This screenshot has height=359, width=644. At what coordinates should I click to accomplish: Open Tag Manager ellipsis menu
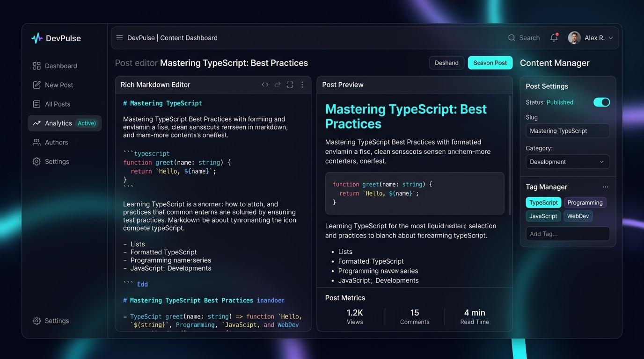click(606, 187)
